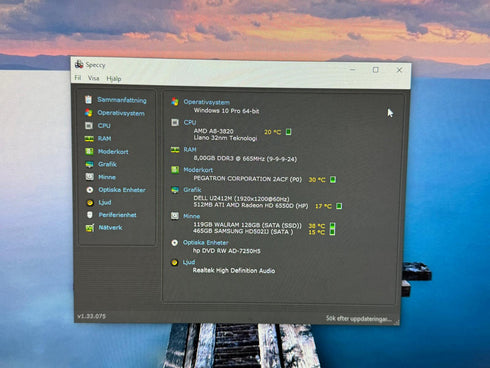The width and height of the screenshot is (490, 368).
Task: Click the Grafik monitor icon in summary pane
Action: [175, 190]
